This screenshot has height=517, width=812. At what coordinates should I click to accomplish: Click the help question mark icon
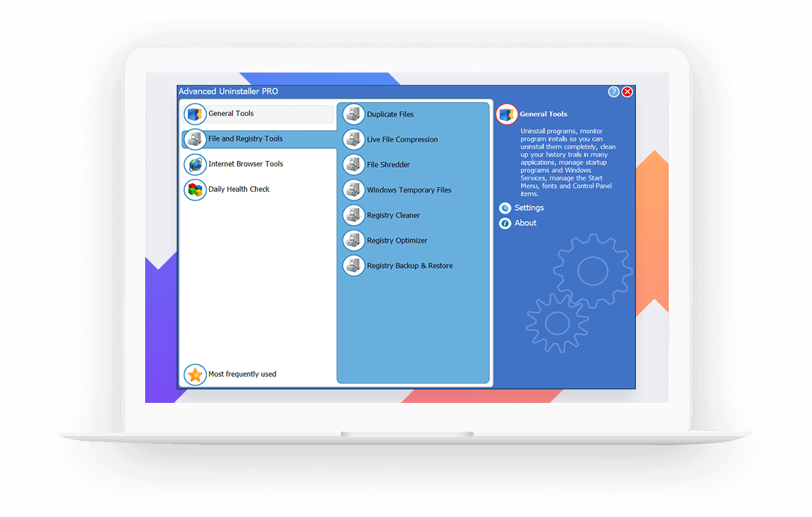tap(613, 92)
